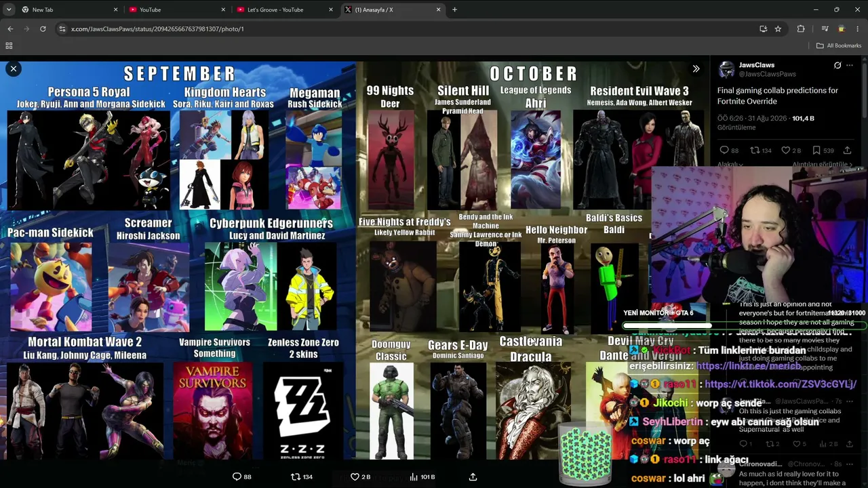Open the JawsClaws display name link
The height and width of the screenshot is (488, 868).
(x=757, y=65)
